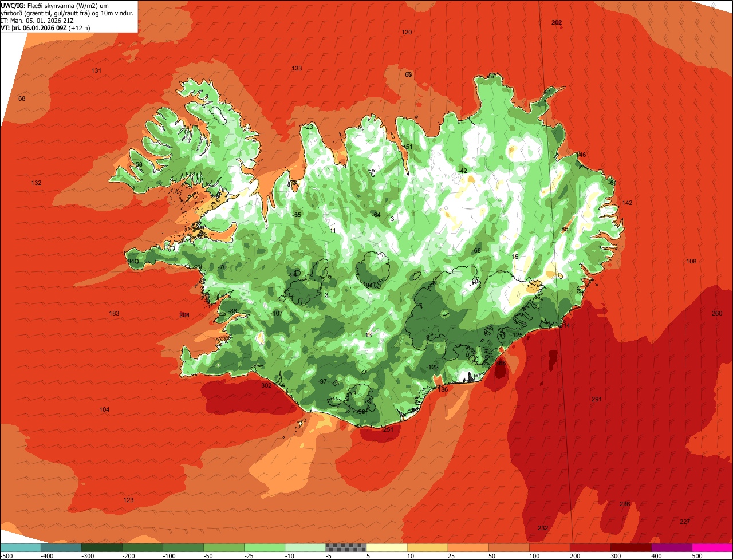This screenshot has width=733, height=560.
Task: Click the ocean flux value '227'
Action: click(x=684, y=522)
